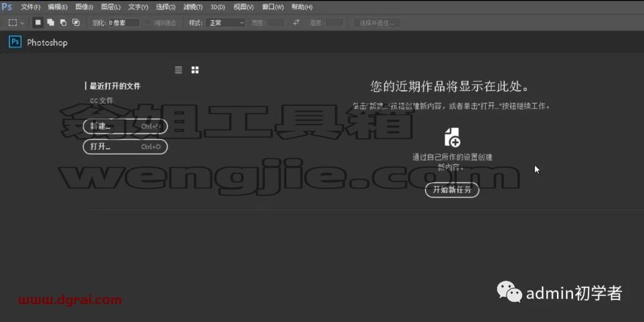This screenshot has width=644, height=322.
Task: Open the 视图(V) menu
Action: tap(243, 7)
